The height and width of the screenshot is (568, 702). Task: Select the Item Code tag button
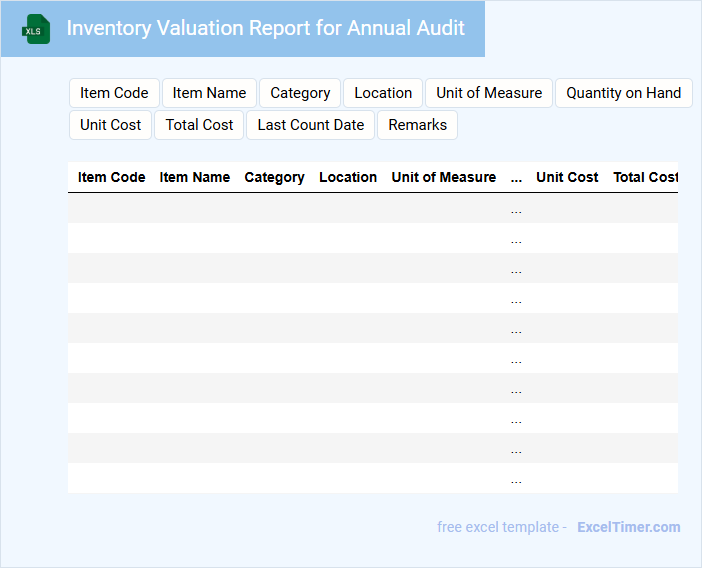[x=114, y=93]
